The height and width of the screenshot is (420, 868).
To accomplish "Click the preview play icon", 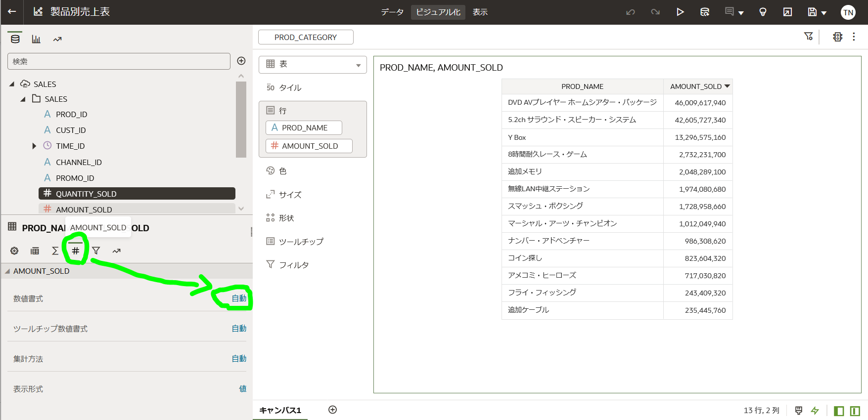I will pos(680,12).
